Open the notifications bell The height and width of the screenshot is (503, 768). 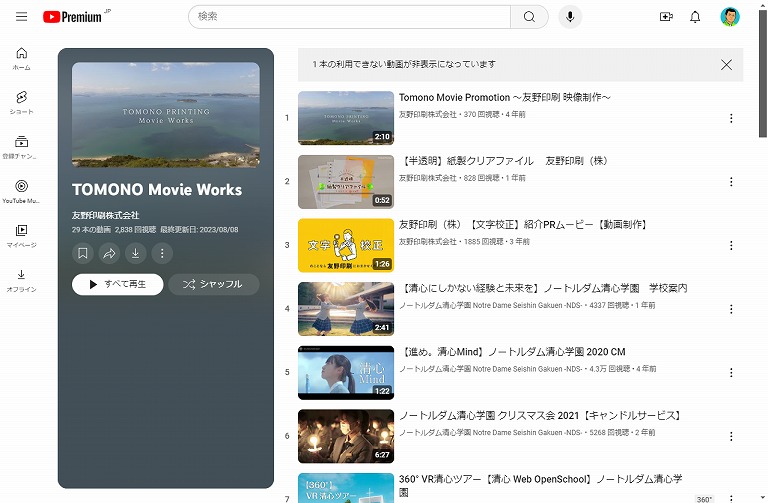point(695,17)
